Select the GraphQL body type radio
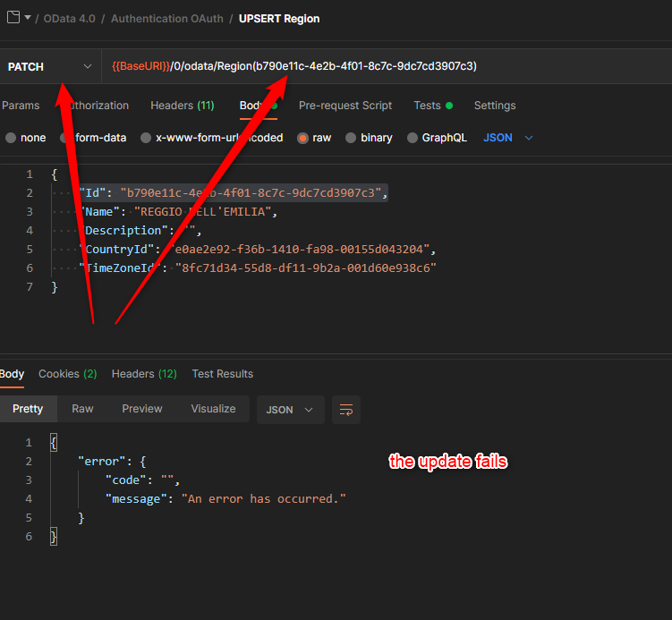Image resolution: width=672 pixels, height=620 pixels. pos(413,138)
